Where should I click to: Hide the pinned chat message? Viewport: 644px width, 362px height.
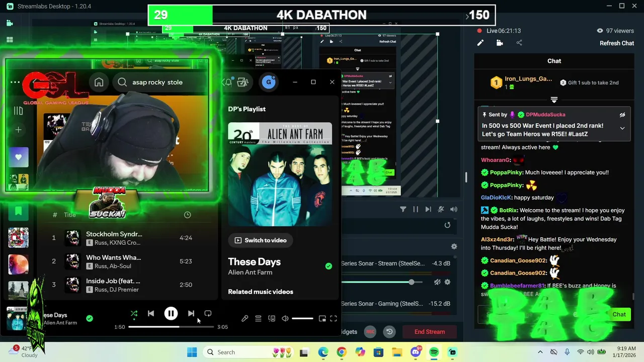pos(622,115)
